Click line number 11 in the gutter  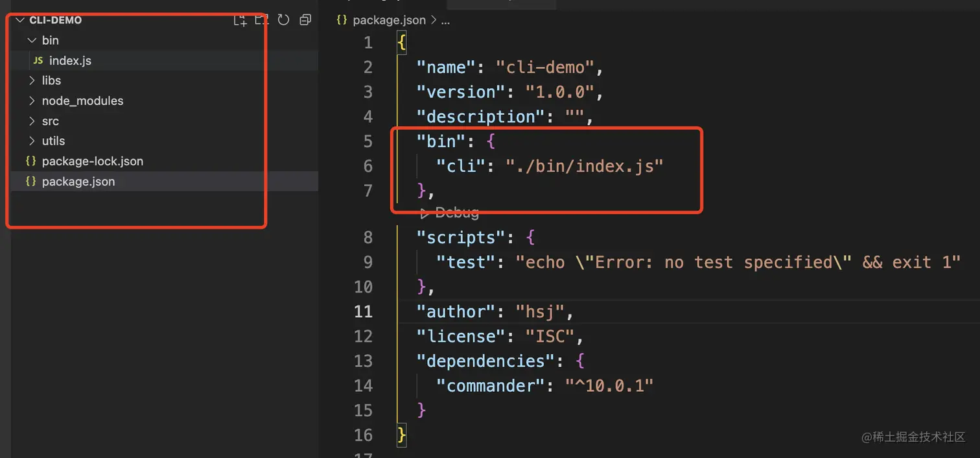click(364, 311)
